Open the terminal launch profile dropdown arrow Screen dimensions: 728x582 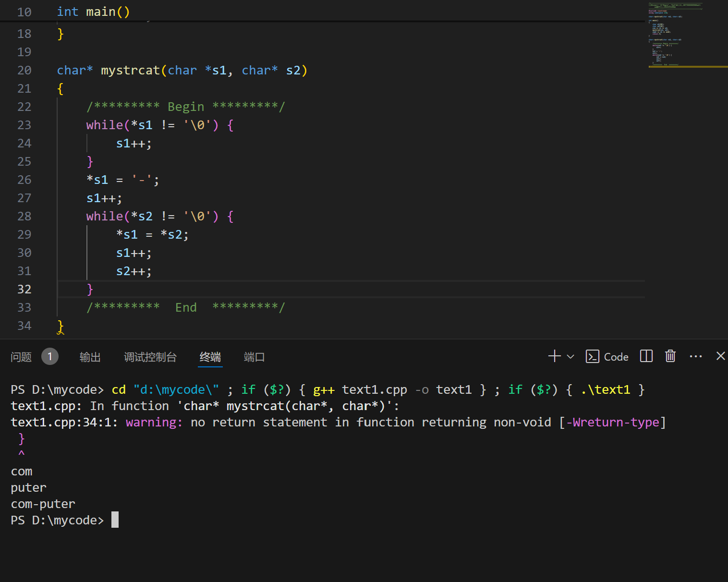(570, 357)
